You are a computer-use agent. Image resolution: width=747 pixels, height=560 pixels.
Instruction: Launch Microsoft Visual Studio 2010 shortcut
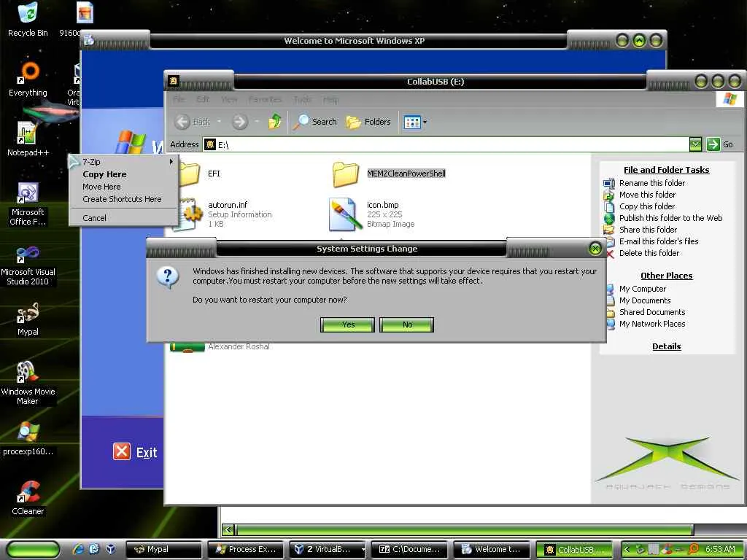click(28, 265)
